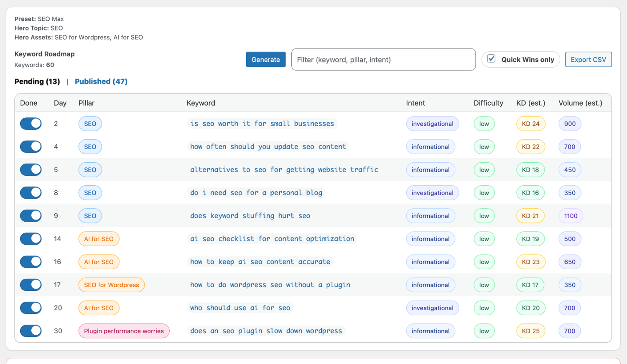
Task: Click the 1100 volume badge
Action: click(570, 215)
